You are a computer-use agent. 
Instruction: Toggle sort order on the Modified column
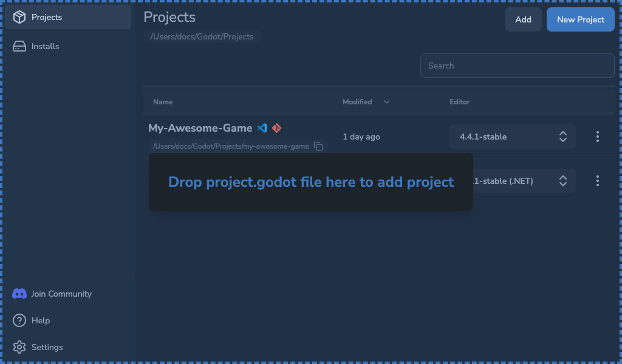click(x=386, y=102)
